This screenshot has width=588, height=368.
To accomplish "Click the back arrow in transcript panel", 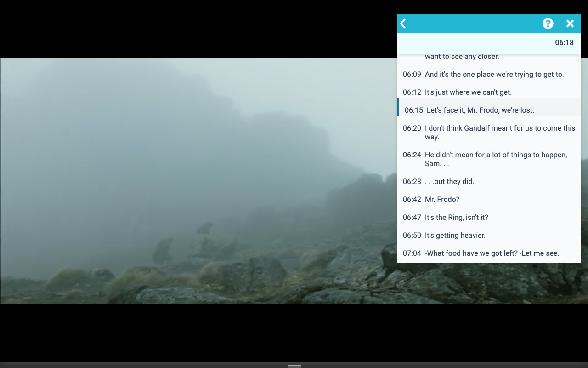I will click(x=403, y=23).
